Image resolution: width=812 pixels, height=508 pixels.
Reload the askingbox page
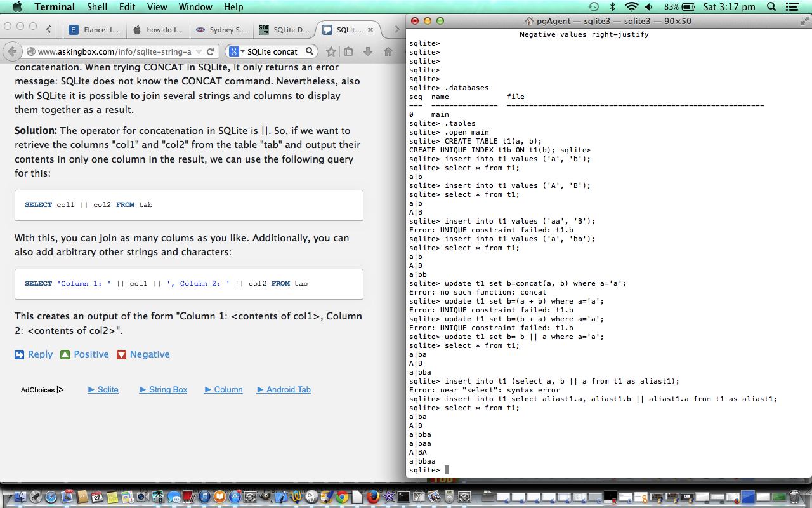[x=211, y=51]
